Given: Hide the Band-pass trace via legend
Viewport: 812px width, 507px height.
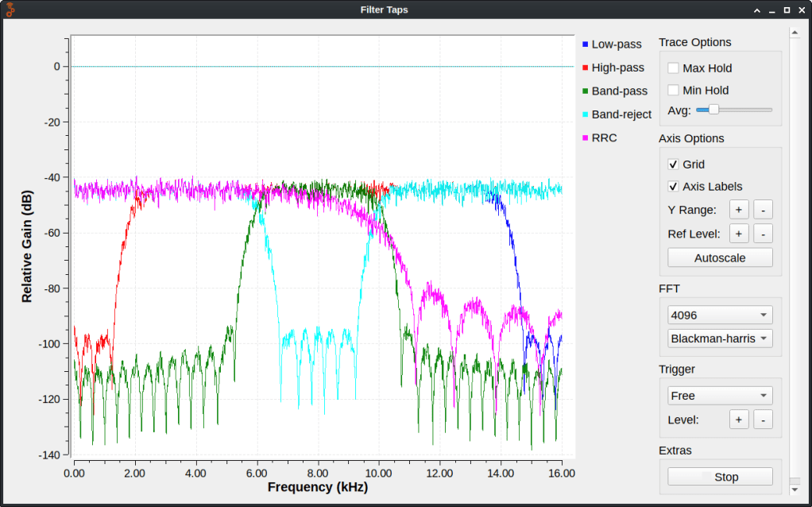Looking at the screenshot, I should (x=619, y=91).
